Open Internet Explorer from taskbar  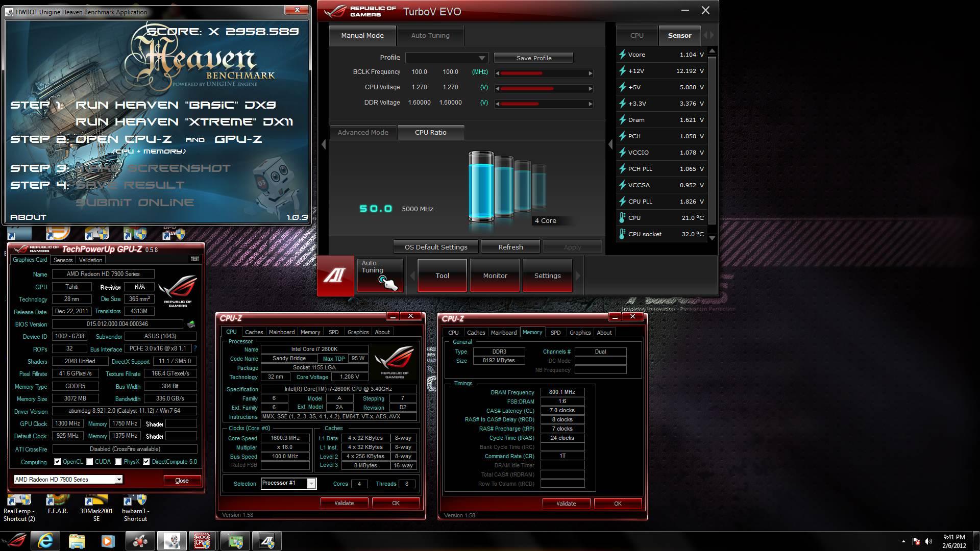tap(45, 541)
